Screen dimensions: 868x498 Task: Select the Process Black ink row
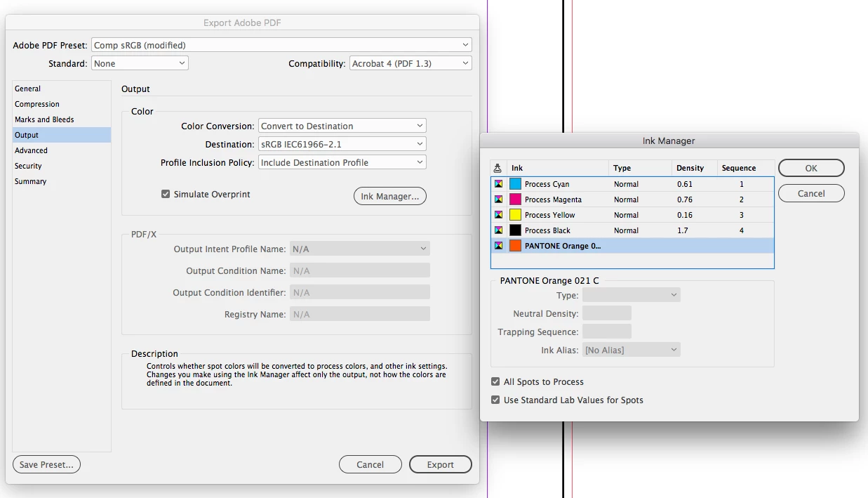632,230
